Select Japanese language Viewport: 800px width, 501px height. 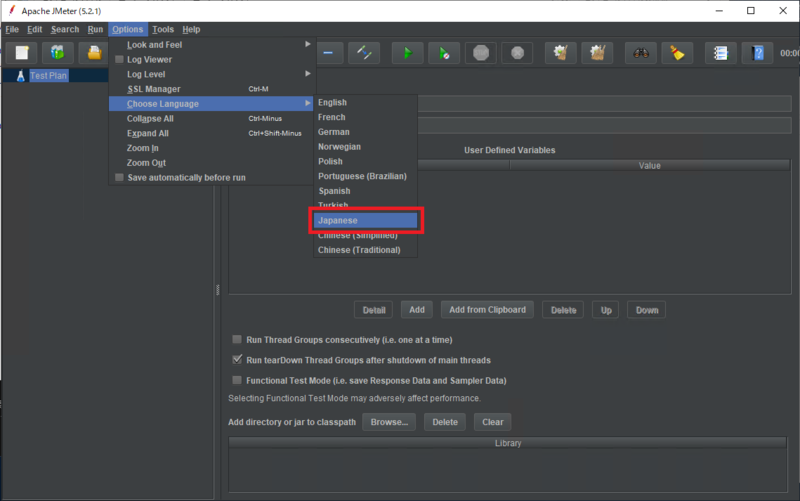[x=365, y=220]
